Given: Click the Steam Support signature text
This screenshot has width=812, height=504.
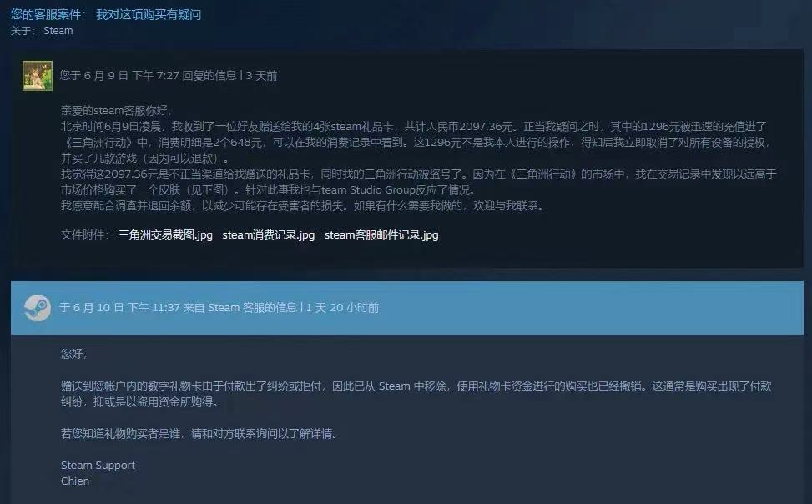Looking at the screenshot, I should coord(98,465).
